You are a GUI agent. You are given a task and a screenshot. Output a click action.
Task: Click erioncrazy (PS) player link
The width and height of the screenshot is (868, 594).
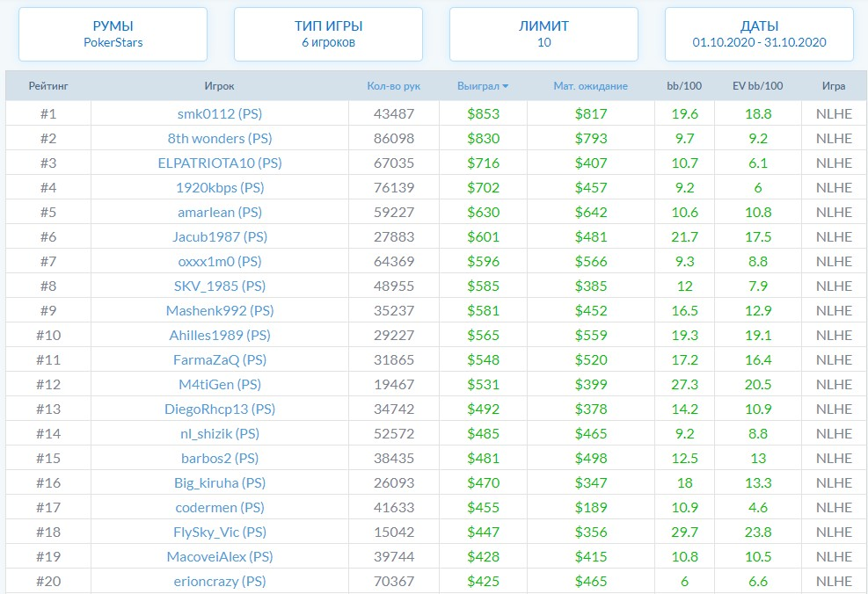[219, 582]
